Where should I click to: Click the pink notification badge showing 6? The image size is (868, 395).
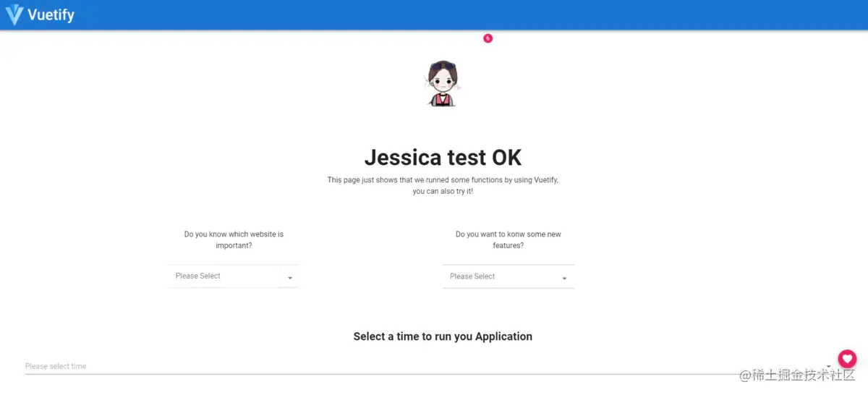(488, 38)
